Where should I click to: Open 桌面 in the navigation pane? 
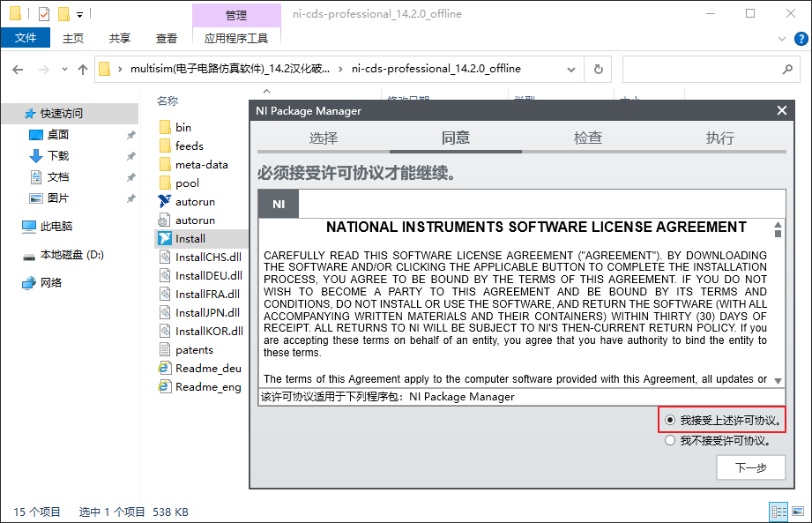(57, 135)
